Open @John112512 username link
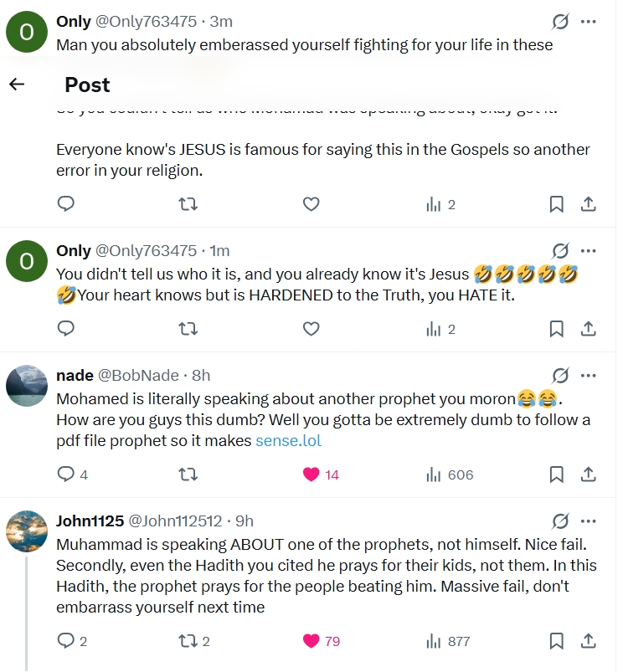Viewport: 623px width, 672px height. [180, 521]
